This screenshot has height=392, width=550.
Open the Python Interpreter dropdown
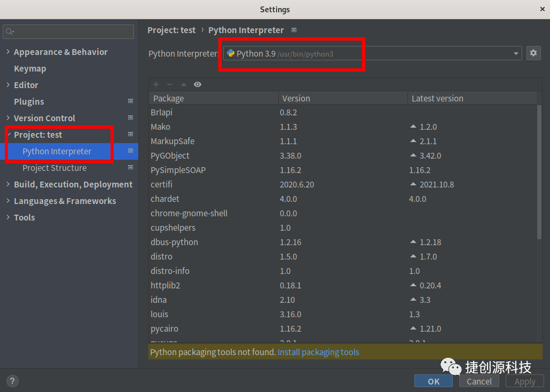point(516,53)
